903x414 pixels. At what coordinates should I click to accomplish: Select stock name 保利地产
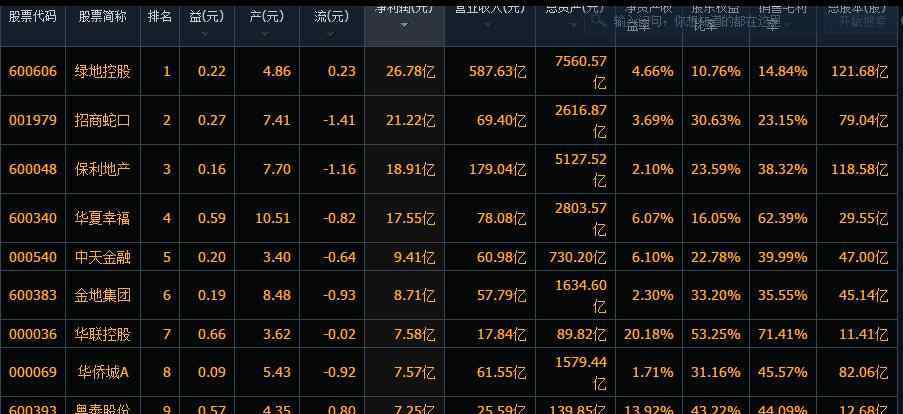103,169
